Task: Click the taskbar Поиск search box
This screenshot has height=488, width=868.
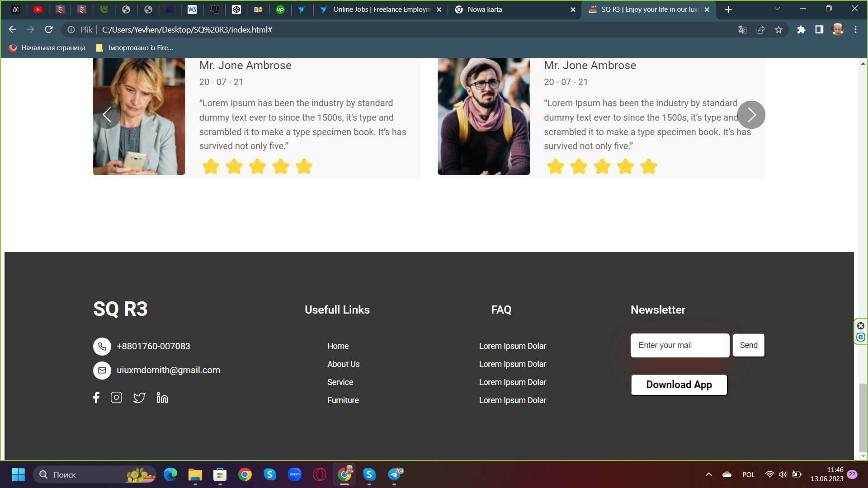Action: [95, 475]
